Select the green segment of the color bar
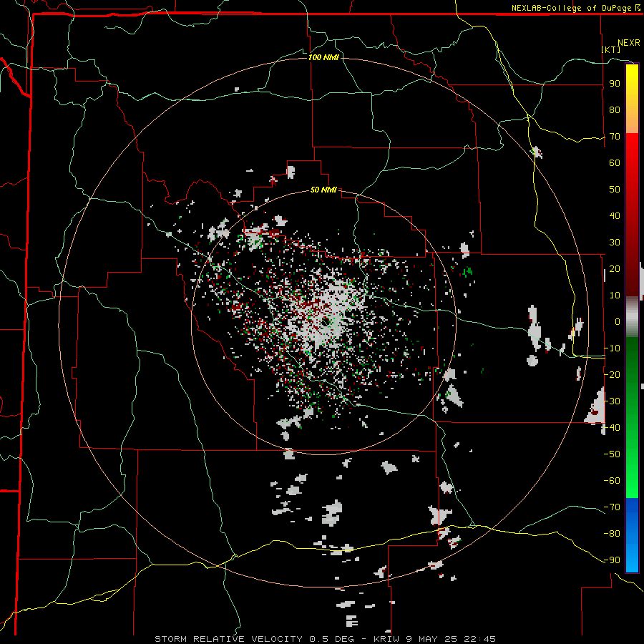Screen dimensions: 644x644 632,418
